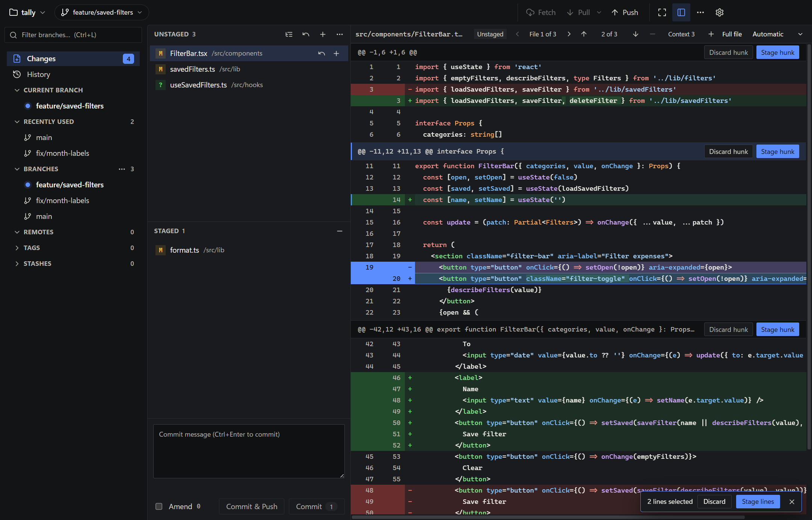Open BRANCHES section ellipsis menu
Viewport: 812px width, 520px height.
[122, 169]
